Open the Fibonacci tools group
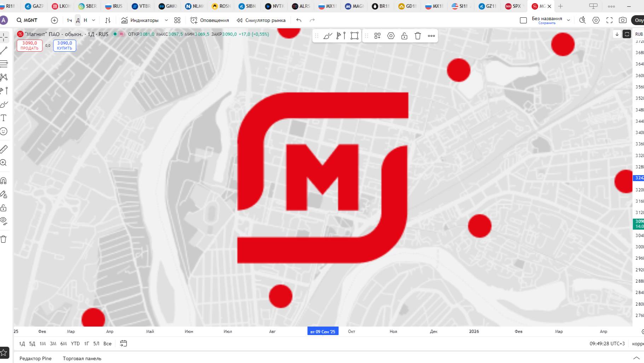 [4, 64]
